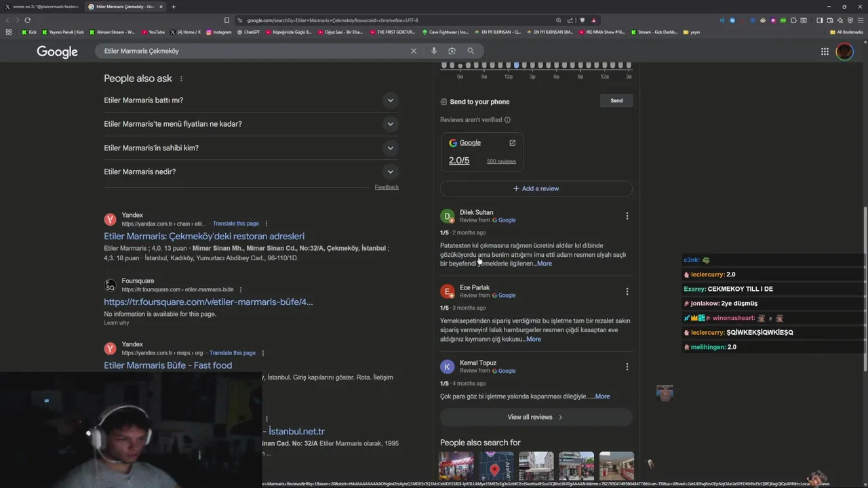Open the Instagram bookmark
The height and width of the screenshot is (488, 868).
pyautogui.click(x=218, y=32)
